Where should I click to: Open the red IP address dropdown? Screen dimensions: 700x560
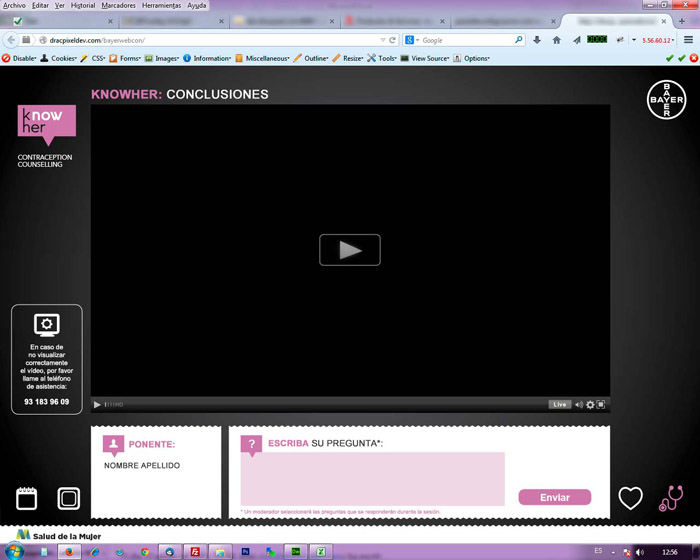(x=658, y=40)
